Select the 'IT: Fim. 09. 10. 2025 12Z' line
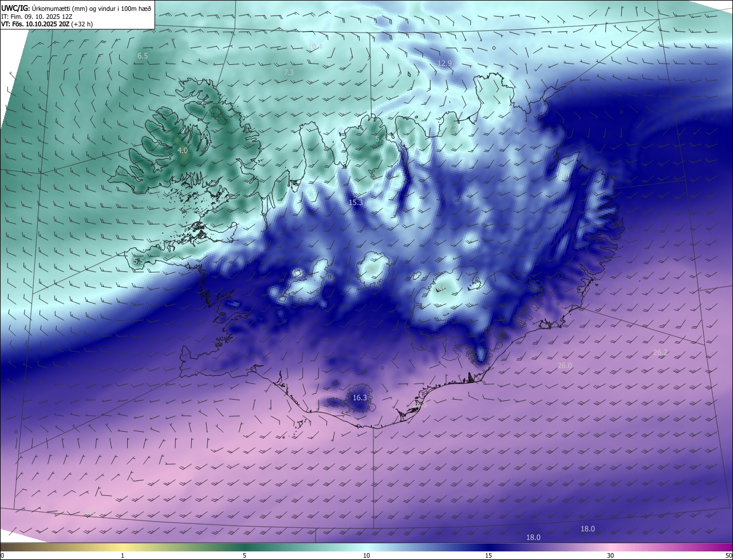Image resolution: width=733 pixels, height=560 pixels. (36, 17)
